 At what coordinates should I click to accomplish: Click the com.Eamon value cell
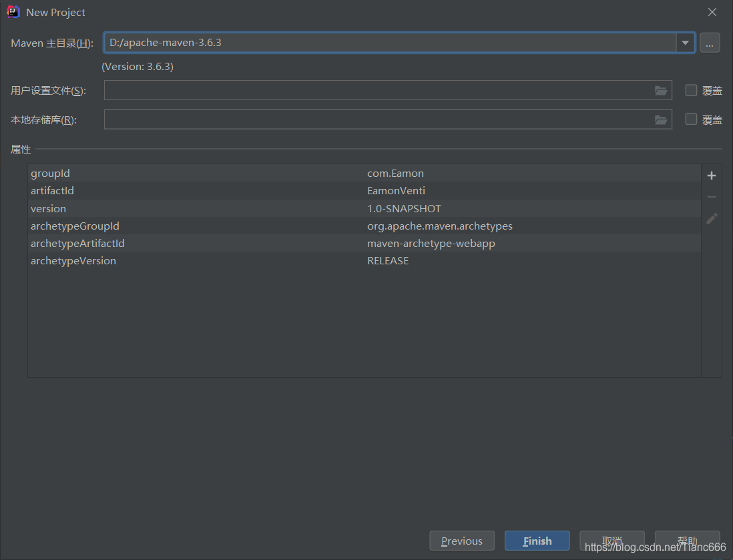395,174
